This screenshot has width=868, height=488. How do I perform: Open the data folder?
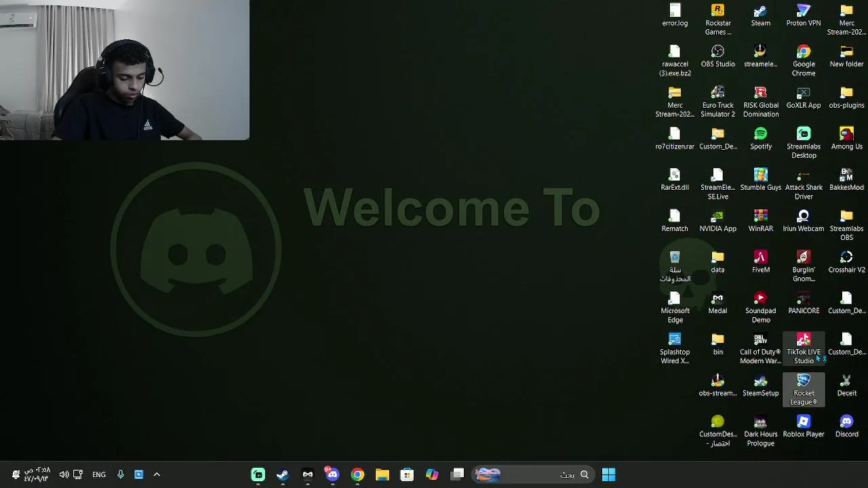pyautogui.click(x=717, y=262)
